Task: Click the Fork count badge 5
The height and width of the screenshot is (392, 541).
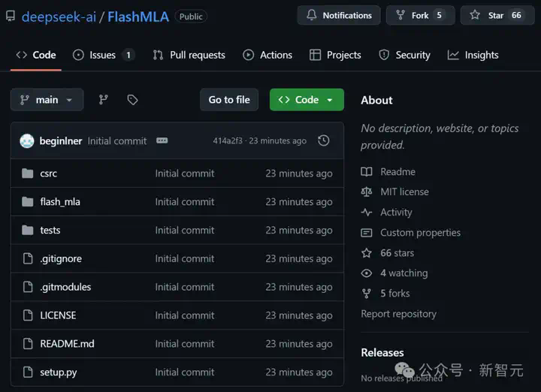Action: tap(439, 16)
